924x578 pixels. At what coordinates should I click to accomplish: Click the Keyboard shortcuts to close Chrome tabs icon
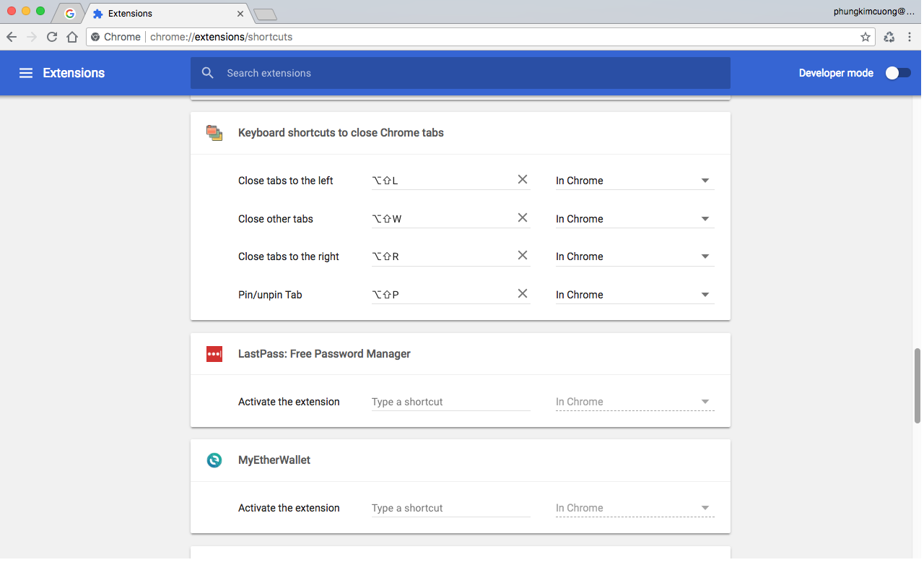pyautogui.click(x=214, y=133)
